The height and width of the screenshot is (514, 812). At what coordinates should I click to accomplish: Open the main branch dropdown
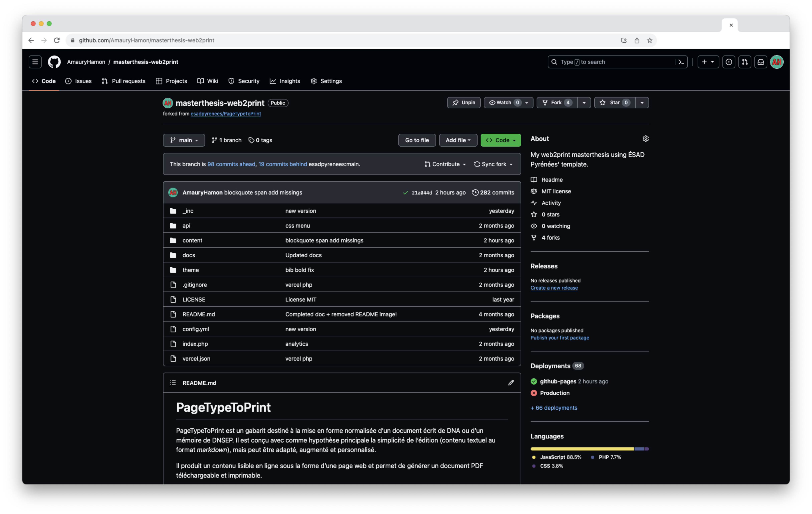tap(184, 140)
